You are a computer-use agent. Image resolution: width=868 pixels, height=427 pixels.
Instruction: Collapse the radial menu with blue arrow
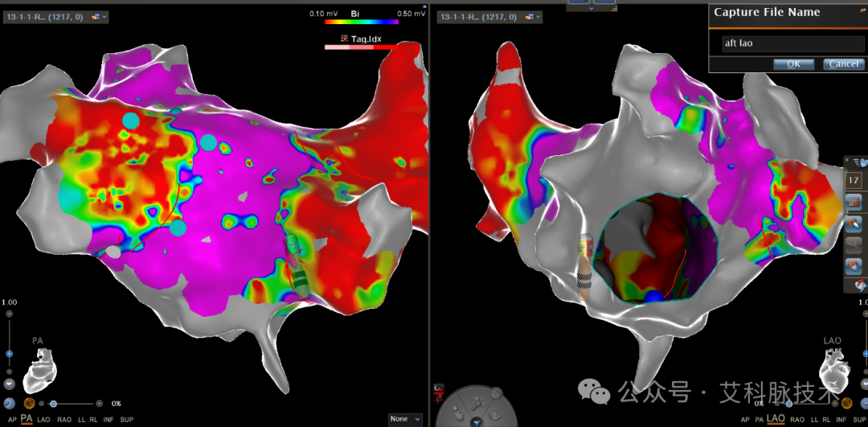point(476,423)
